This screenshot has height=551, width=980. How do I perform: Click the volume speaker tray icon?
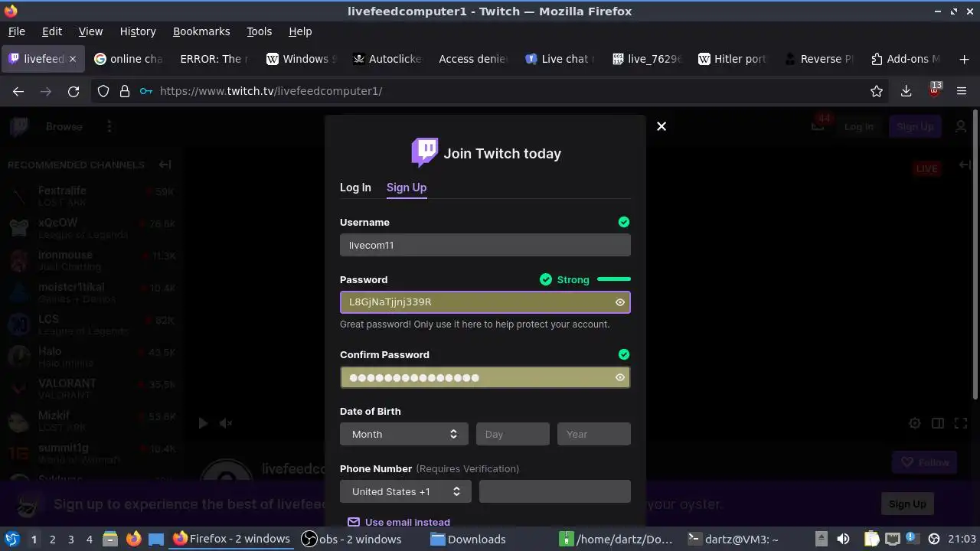pos(844,539)
